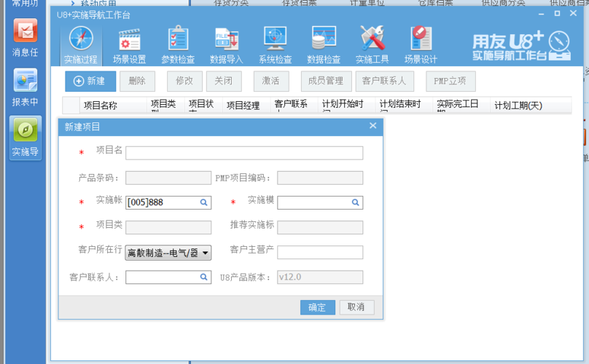Focus the 产品条码 field
This screenshot has width=589, height=364.
tap(168, 178)
